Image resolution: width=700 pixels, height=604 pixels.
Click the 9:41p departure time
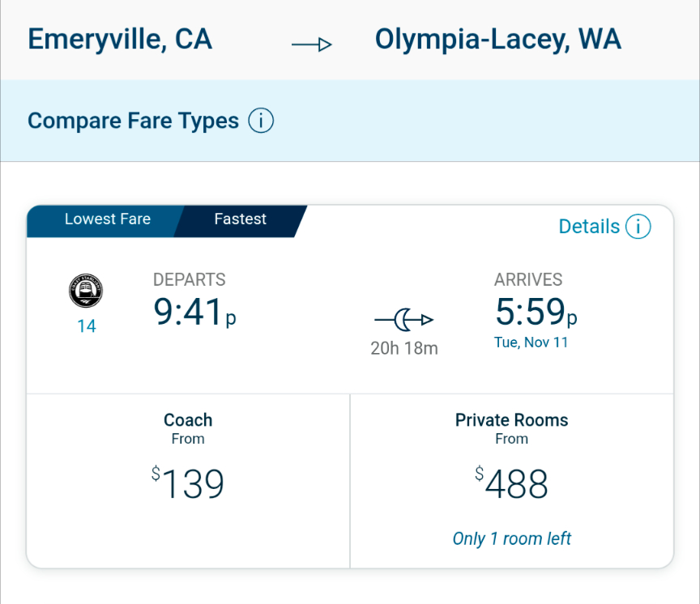pyautogui.click(x=194, y=313)
